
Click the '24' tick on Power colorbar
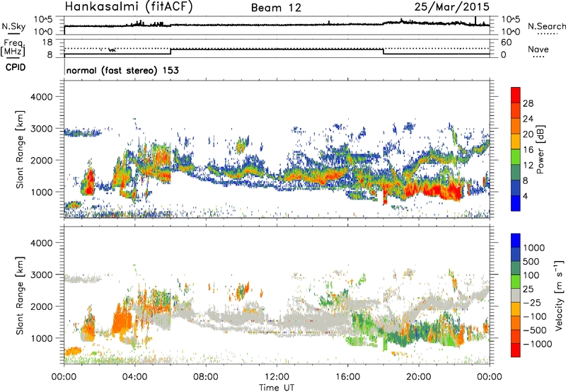click(528, 119)
